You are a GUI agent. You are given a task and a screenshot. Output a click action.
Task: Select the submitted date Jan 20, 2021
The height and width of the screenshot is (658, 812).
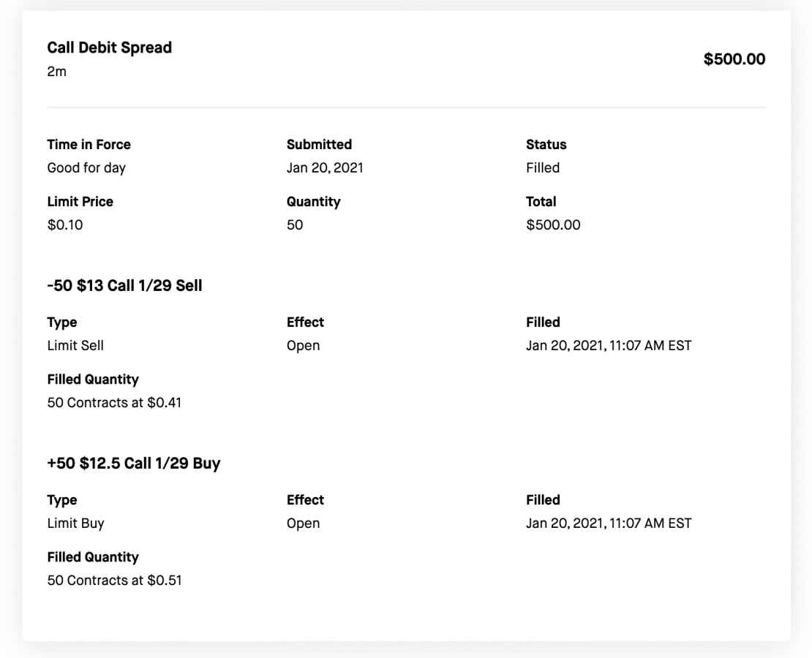click(x=325, y=167)
